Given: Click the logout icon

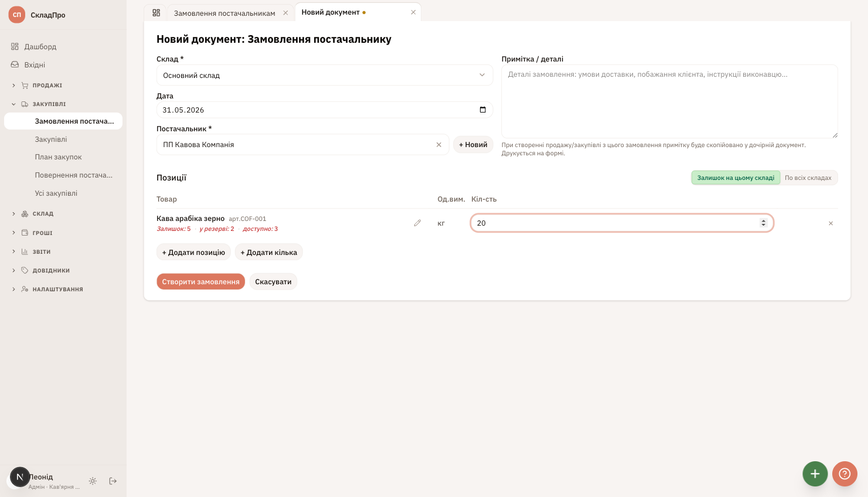Looking at the screenshot, I should click(x=113, y=481).
